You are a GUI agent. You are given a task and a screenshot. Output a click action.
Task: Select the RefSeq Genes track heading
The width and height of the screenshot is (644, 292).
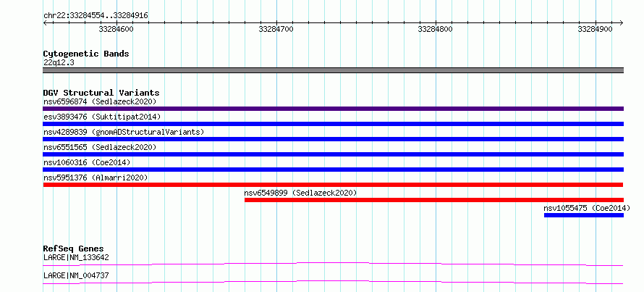(74, 249)
